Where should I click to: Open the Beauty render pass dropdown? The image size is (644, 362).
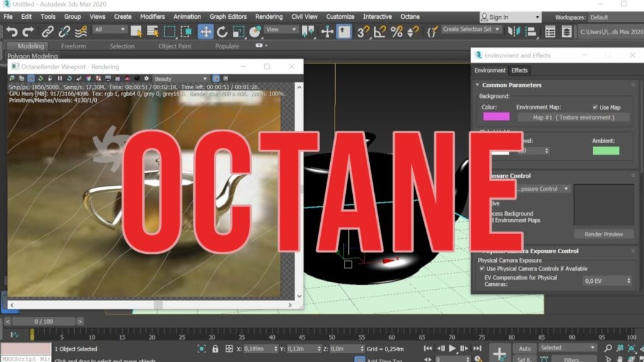(x=180, y=79)
